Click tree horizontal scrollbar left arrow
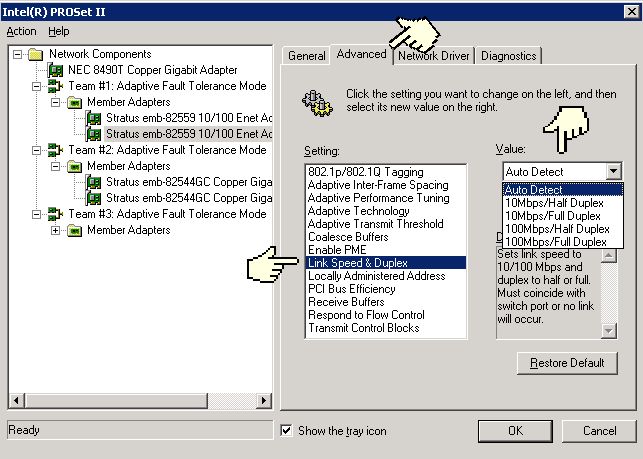643x459 pixels. pos(16,400)
